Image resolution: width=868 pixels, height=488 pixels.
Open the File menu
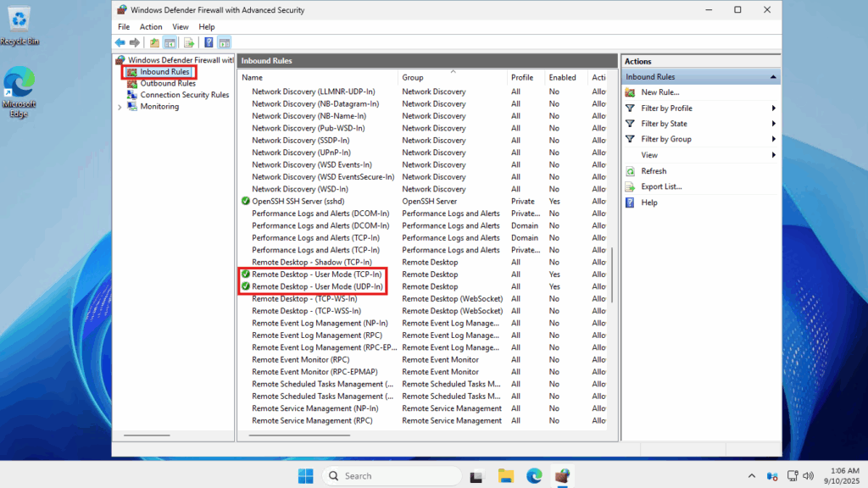click(124, 27)
